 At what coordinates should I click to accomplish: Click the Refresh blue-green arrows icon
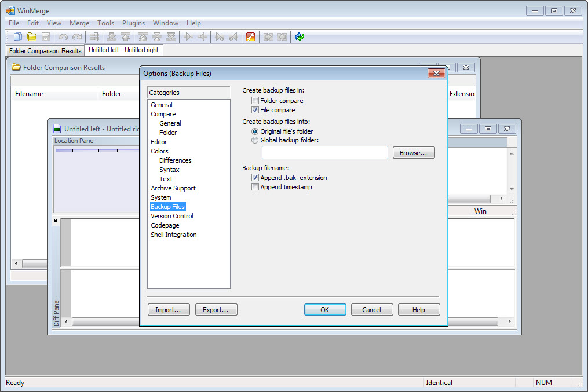coord(300,36)
